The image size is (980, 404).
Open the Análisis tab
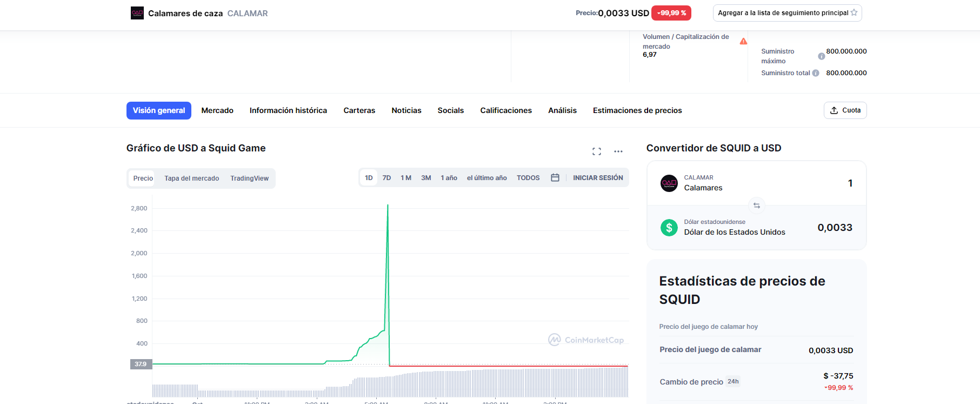tap(563, 110)
